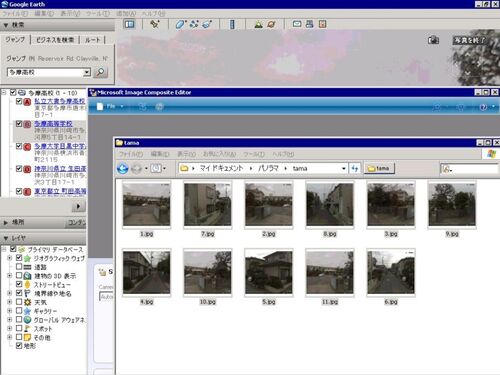The height and width of the screenshot is (375, 500).
Task: Uncheck the 地形 terrain layer checkbox
Action: point(19,345)
